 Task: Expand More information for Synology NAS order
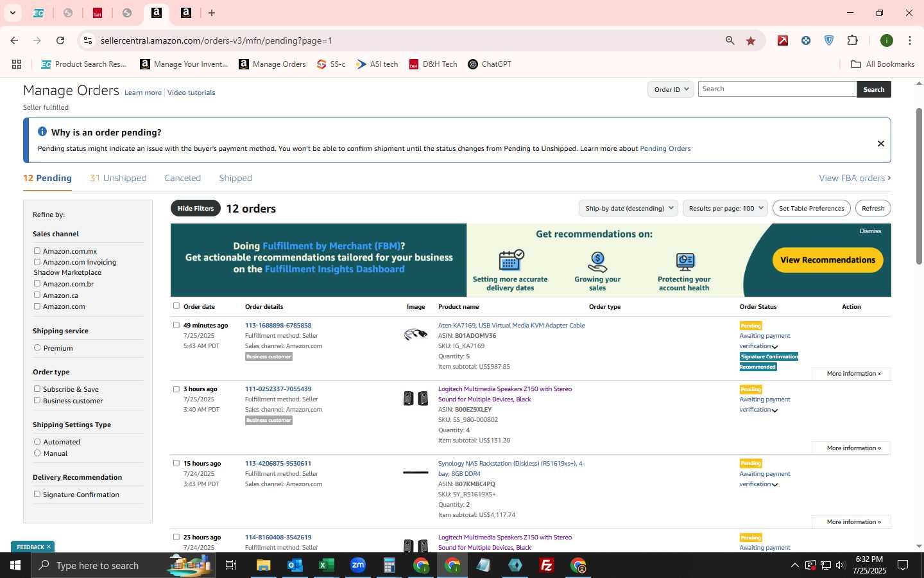point(851,522)
